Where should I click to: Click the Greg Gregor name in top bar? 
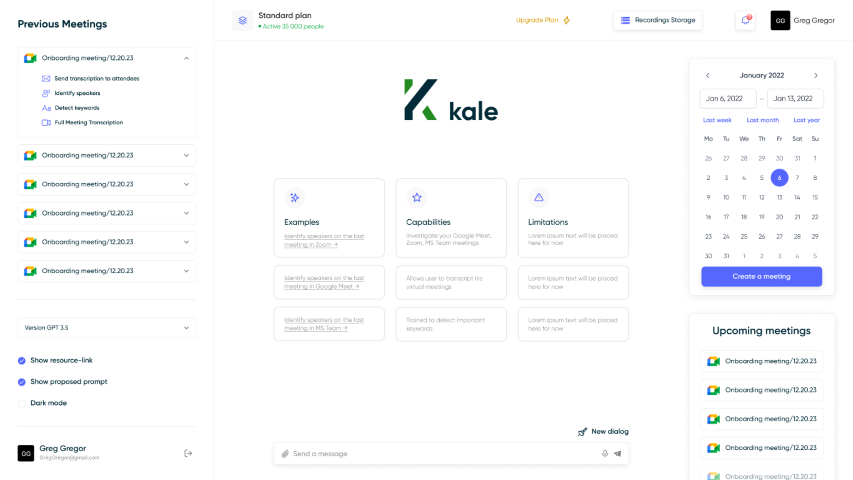[x=814, y=20]
